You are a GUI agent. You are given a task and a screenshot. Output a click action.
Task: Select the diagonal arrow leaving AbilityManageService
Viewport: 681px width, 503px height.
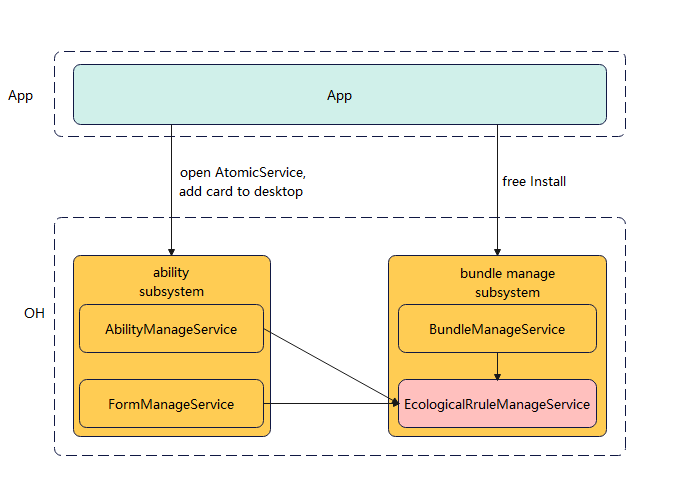(x=330, y=366)
